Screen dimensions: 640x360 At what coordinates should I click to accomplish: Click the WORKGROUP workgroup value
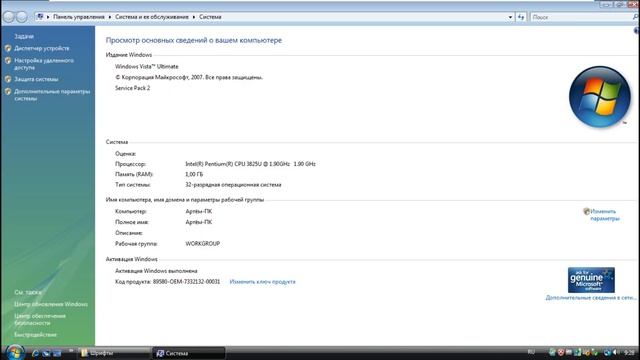coord(202,243)
